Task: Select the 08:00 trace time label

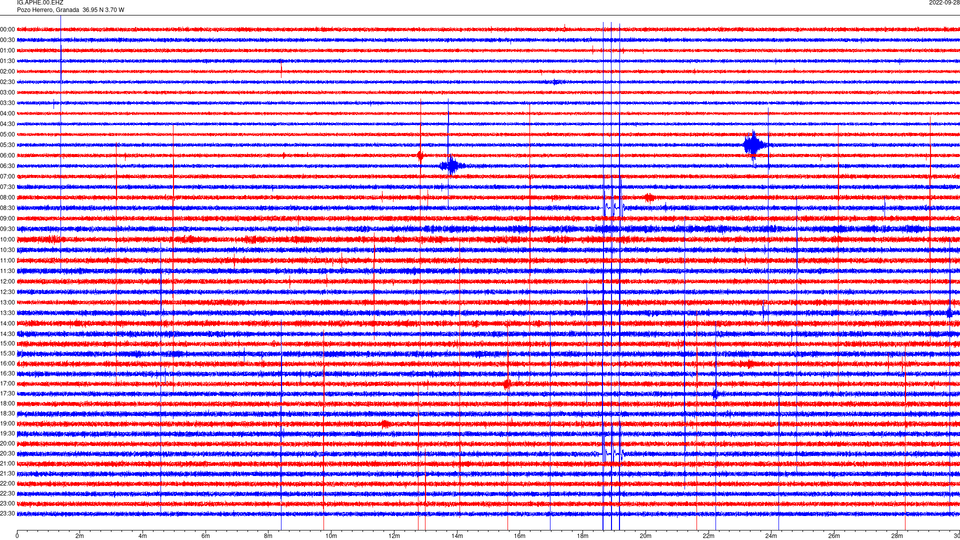Action: [x=7, y=197]
